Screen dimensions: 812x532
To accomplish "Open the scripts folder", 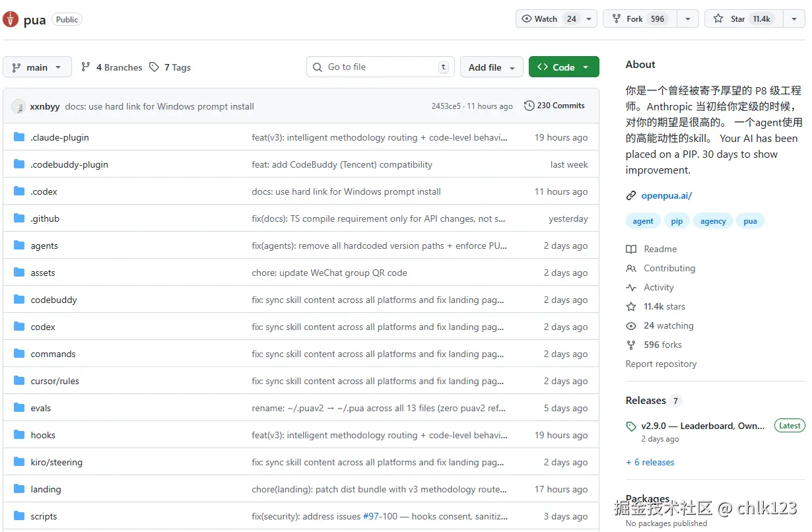I will click(44, 516).
